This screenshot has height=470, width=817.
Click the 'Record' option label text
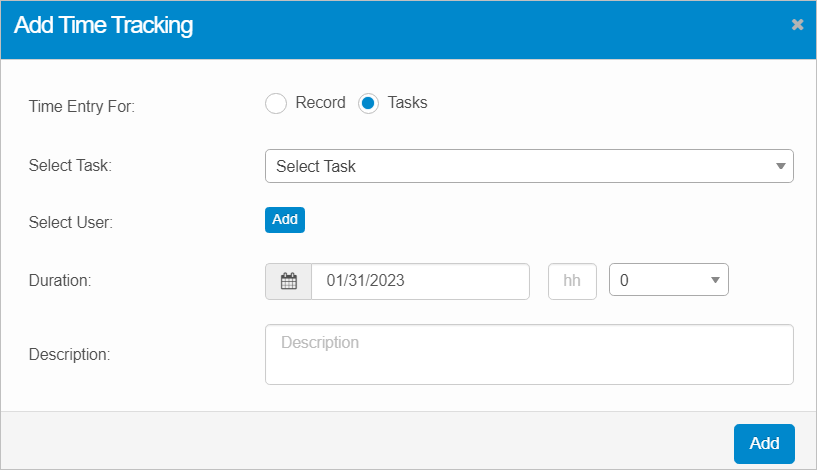pos(320,103)
